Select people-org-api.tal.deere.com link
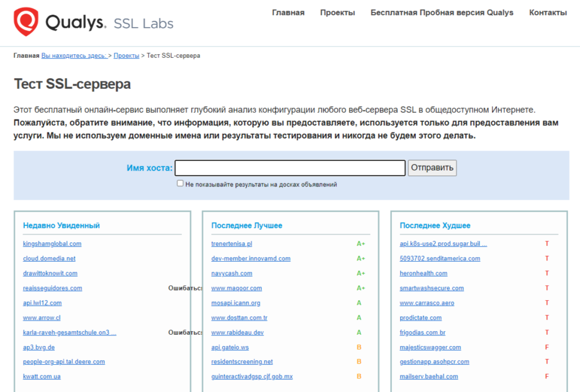 coord(63,361)
